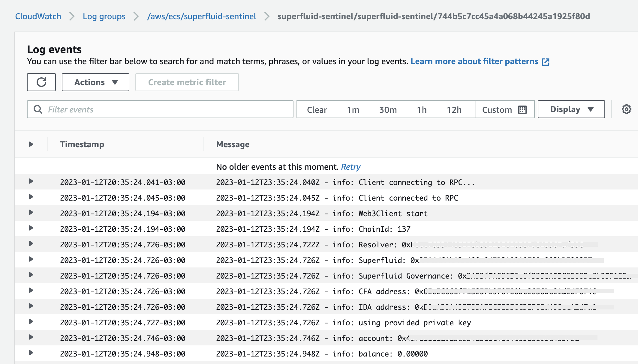Open the Display dropdown
The width and height of the screenshot is (638, 364).
[571, 109]
